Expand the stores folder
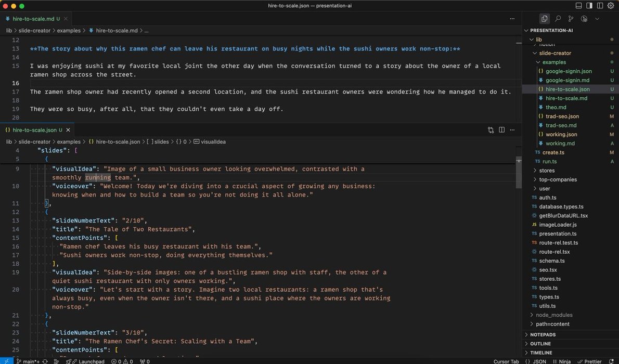619x364 pixels. (546, 171)
